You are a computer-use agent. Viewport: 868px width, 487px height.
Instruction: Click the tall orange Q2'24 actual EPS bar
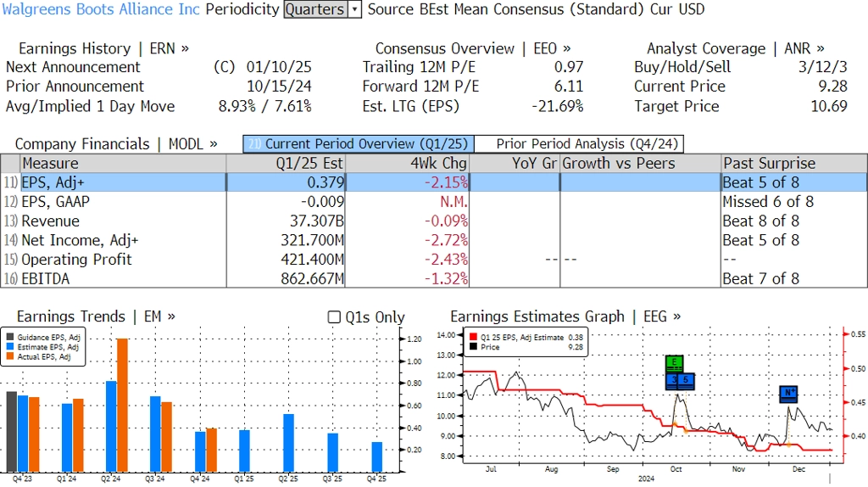[x=122, y=405]
